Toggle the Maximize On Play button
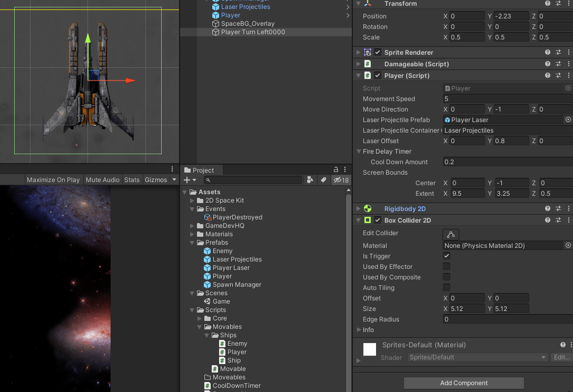Screen dimensions: 573x392 point(53,180)
